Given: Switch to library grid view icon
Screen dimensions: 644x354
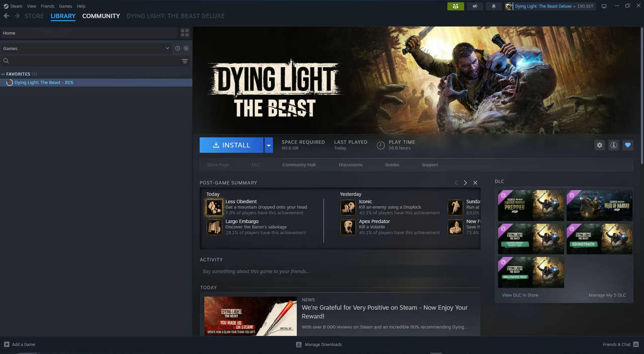Looking at the screenshot, I should (x=185, y=33).
